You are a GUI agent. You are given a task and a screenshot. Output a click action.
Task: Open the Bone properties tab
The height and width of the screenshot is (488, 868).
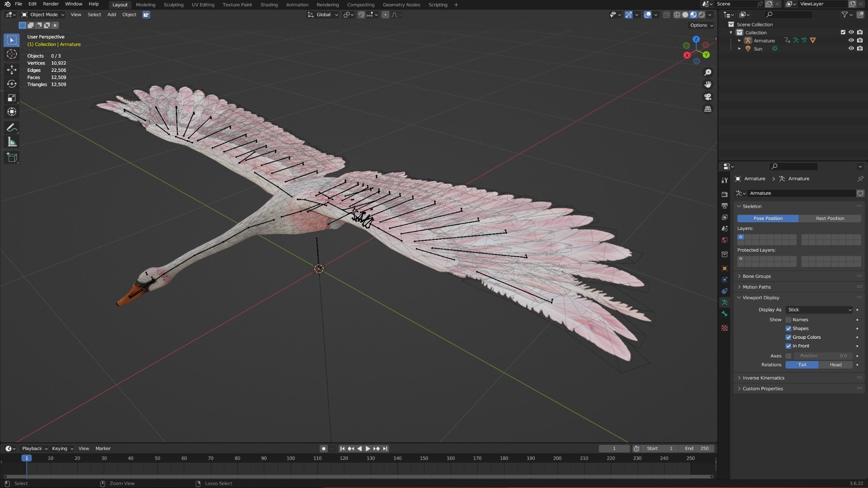point(725,314)
